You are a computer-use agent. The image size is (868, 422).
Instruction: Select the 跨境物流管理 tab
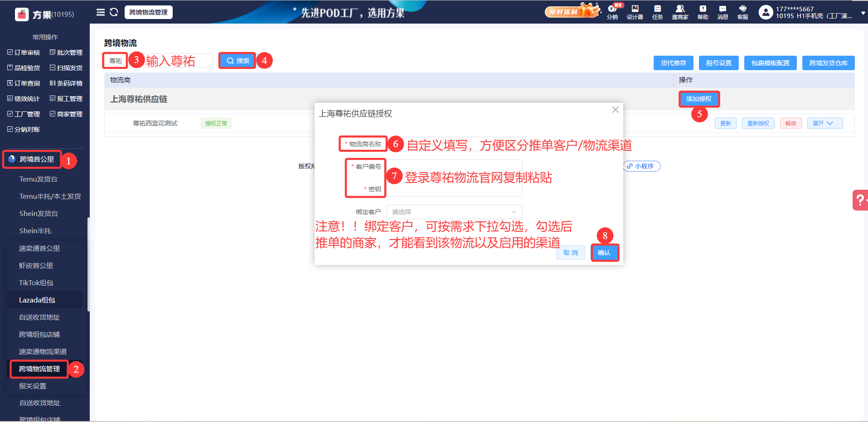[x=149, y=12]
